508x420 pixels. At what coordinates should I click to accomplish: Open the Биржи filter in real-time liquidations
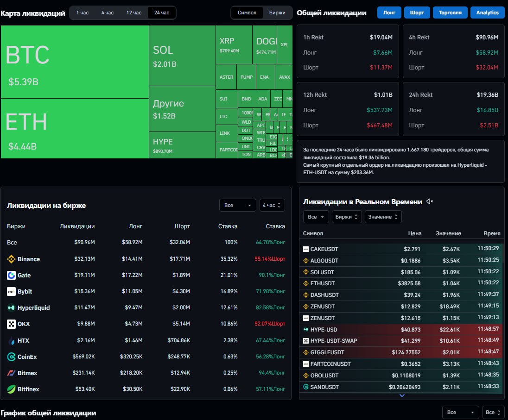click(347, 217)
